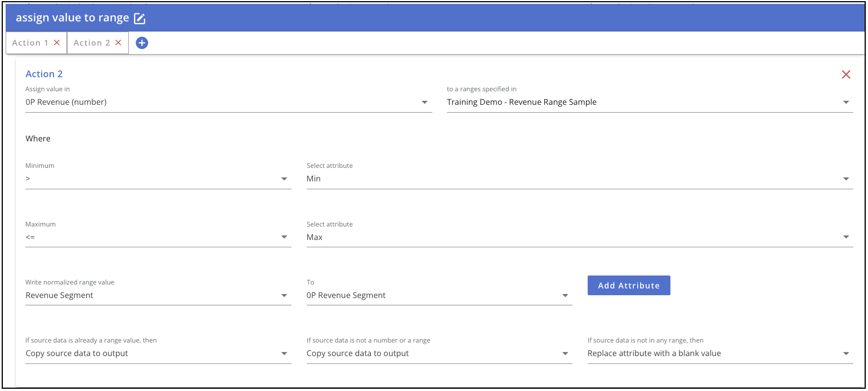Select the Action 2 tab
Viewport: 868px width, 391px height.
coord(92,43)
